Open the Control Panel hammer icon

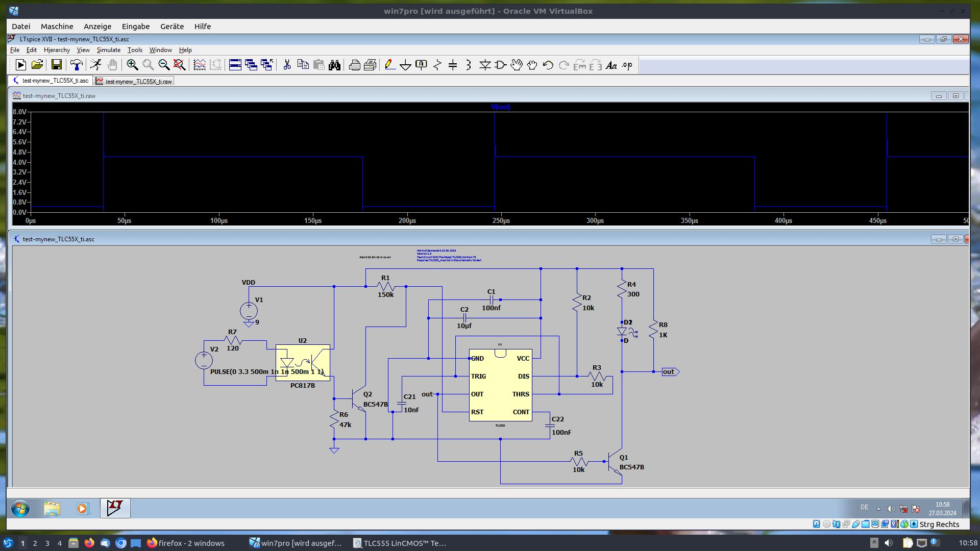pos(76,65)
